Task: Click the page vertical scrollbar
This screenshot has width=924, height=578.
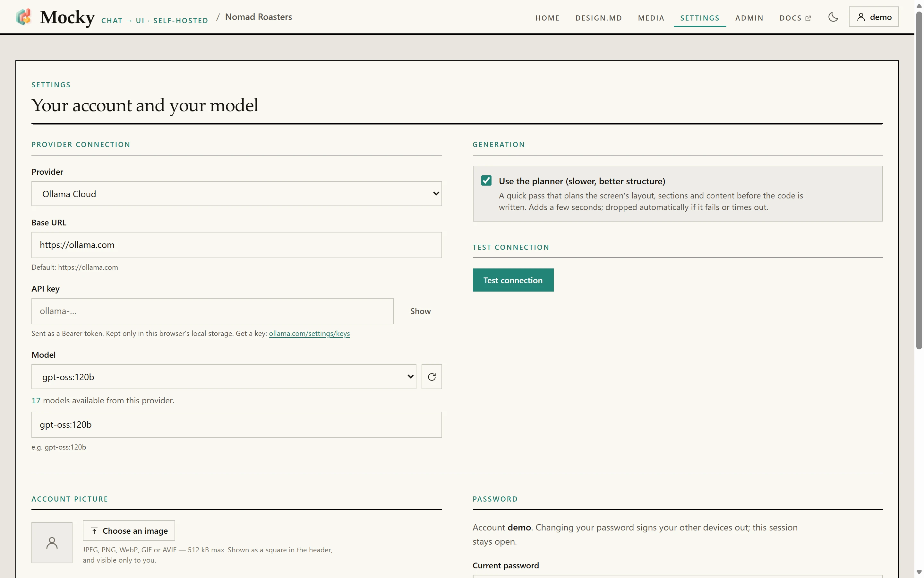Action: [919, 180]
